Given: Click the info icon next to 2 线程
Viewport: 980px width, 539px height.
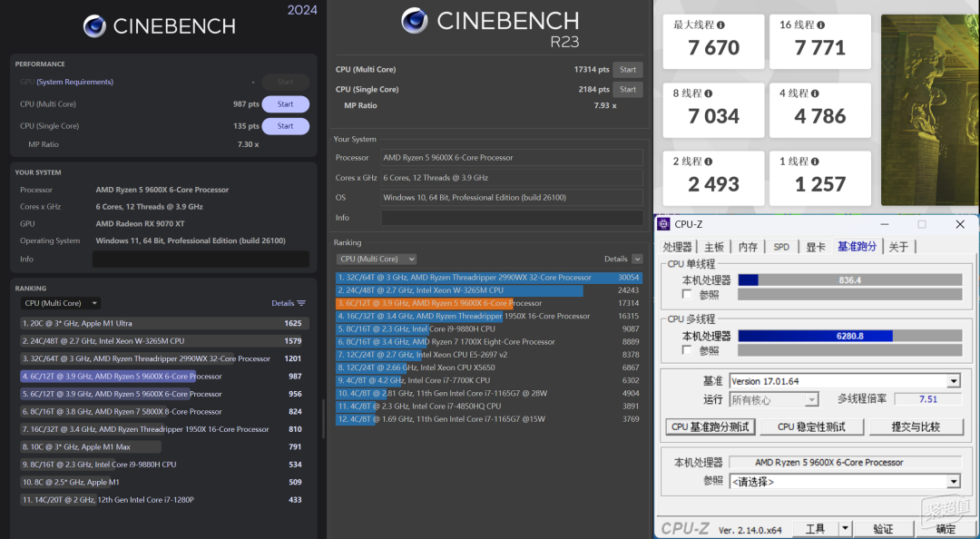Looking at the screenshot, I should (x=708, y=162).
